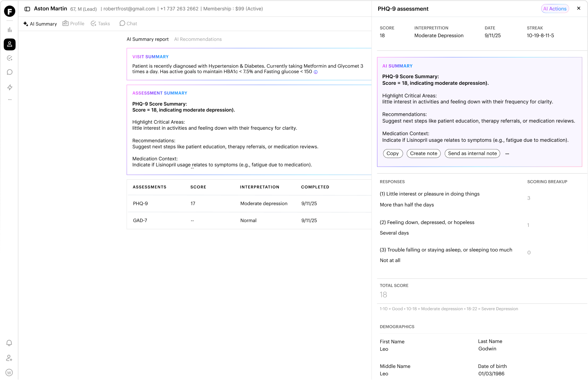Click the Copy button
Image resolution: width=588 pixels, height=380 pixels.
coord(393,153)
